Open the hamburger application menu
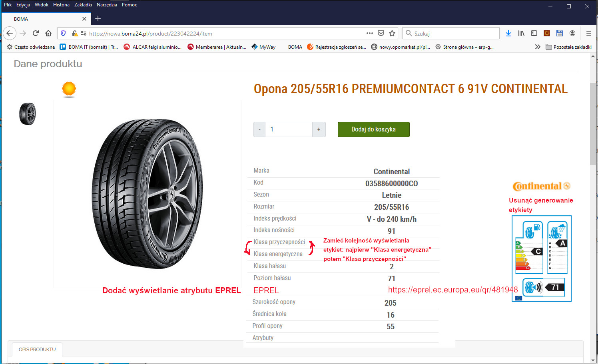Viewport: 598px width, 364px height. (x=588, y=34)
